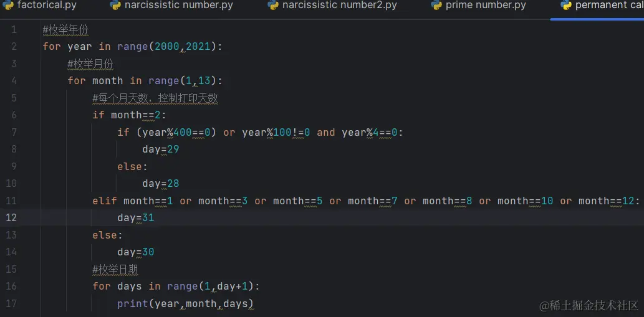Click line number 6 in the gutter
Image resolution: width=644 pixels, height=317 pixels.
click(x=14, y=115)
